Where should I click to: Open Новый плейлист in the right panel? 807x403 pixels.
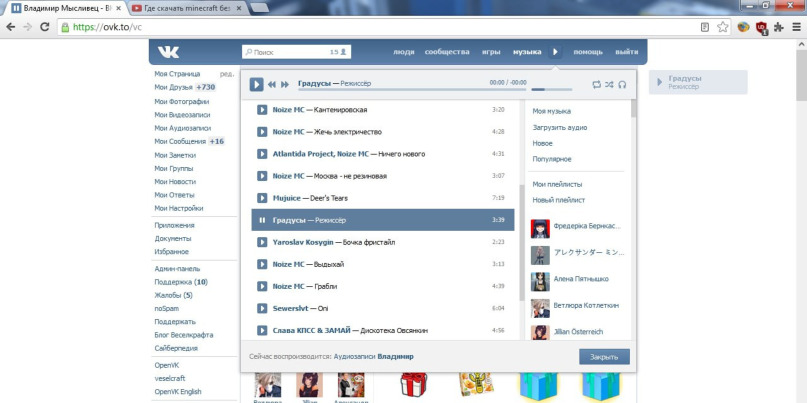pyautogui.click(x=557, y=200)
